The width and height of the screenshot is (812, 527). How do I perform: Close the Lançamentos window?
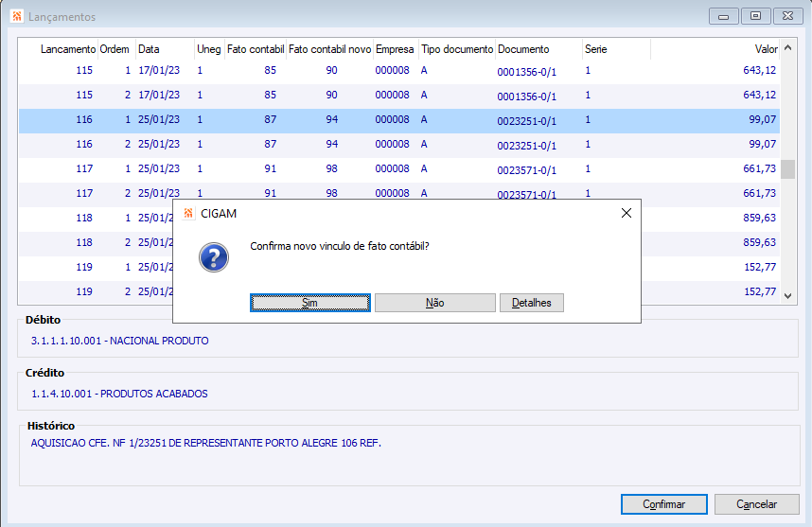[787, 17]
